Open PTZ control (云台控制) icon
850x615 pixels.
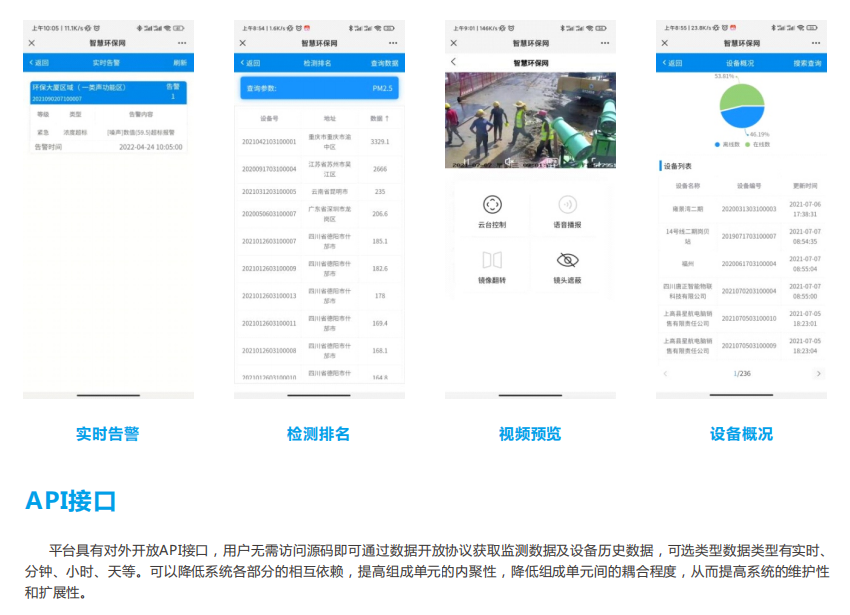(x=492, y=204)
